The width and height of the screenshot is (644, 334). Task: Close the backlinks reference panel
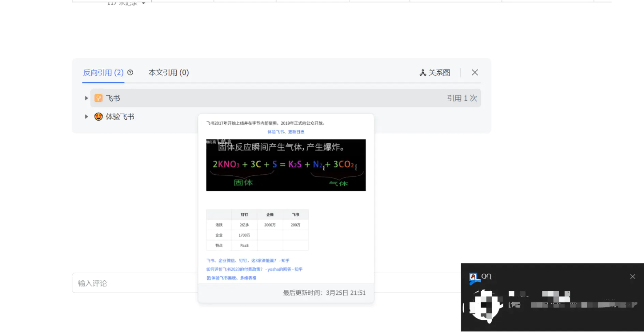tap(475, 72)
